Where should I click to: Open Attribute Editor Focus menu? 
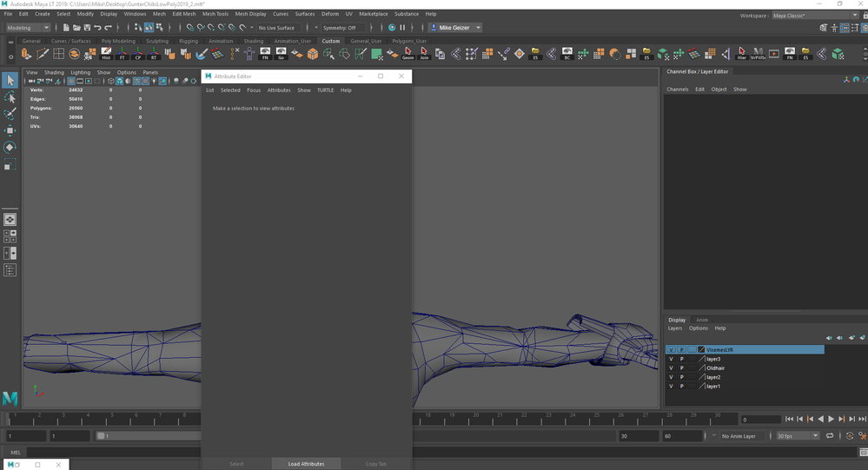click(254, 90)
